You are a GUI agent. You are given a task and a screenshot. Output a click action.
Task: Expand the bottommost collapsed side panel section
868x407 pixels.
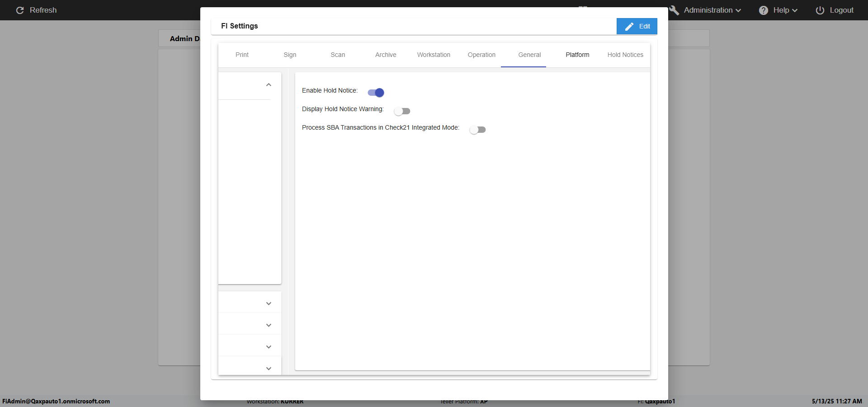point(269,369)
